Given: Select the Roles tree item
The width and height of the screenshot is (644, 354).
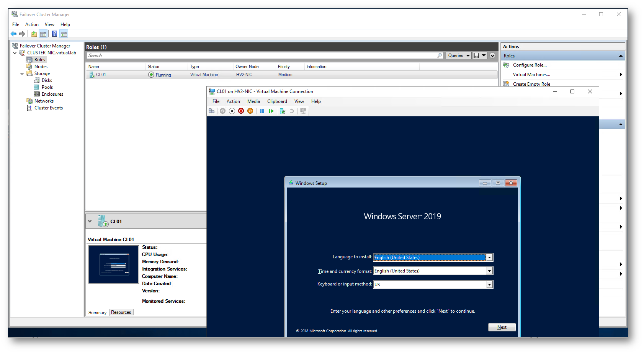Looking at the screenshot, I should coord(40,60).
